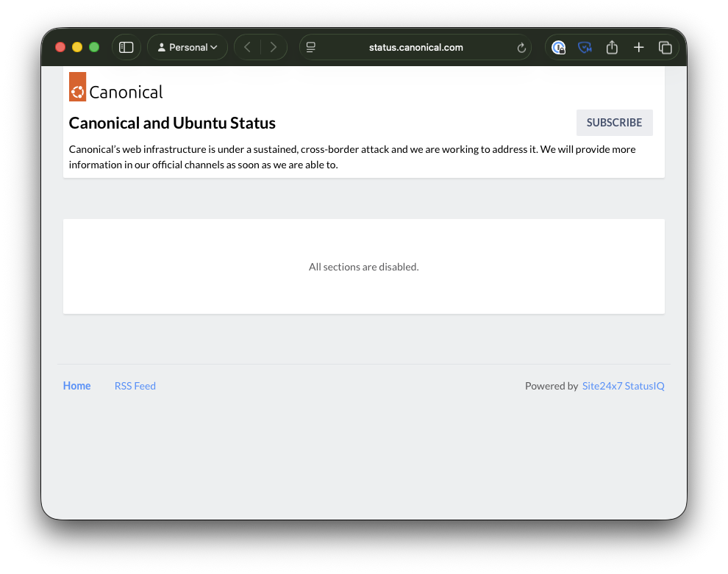Open the 1Password extension icon
This screenshot has height=574, width=728.
(559, 47)
